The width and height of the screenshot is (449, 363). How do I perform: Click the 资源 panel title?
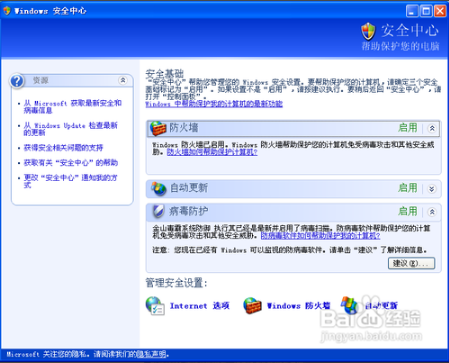point(41,80)
